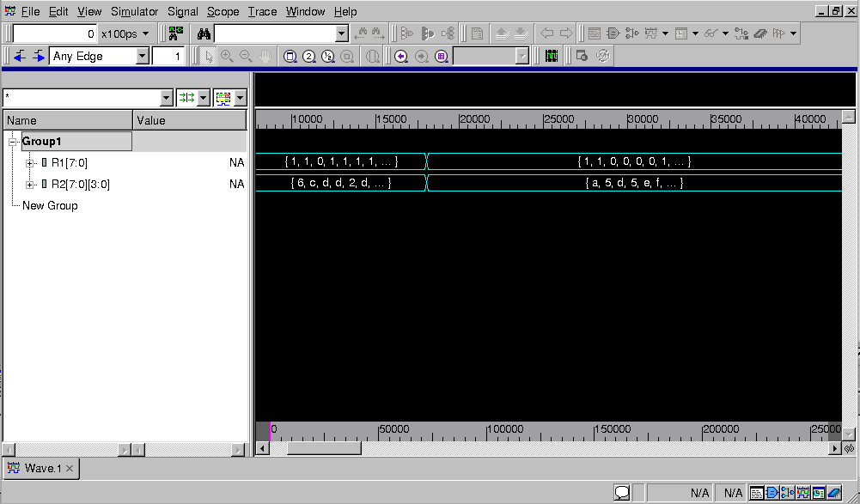Click the R1 waveform value {1, 1, 0, 0, 0, 0, 1, ...}

tap(635, 161)
